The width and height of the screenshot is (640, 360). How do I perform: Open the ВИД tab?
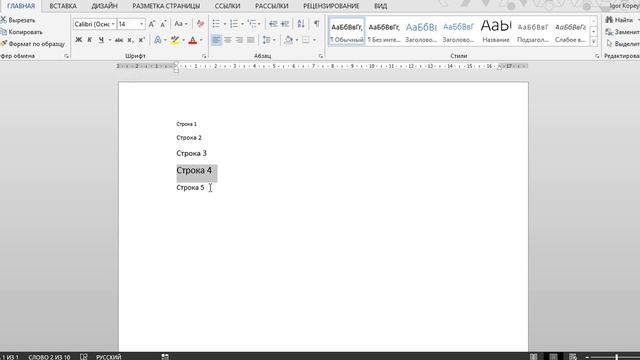[x=380, y=6]
